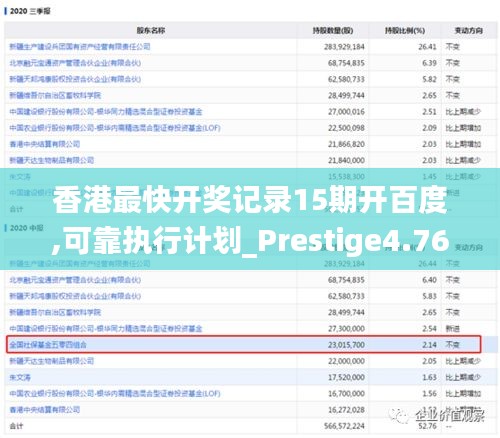Open 香港中央结算有限公司 link with 21,866,820 shares

(45, 144)
